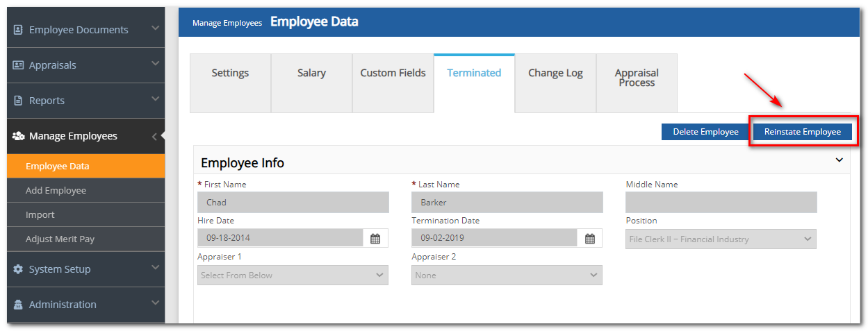Click the Reinstate Employee button

tap(803, 132)
